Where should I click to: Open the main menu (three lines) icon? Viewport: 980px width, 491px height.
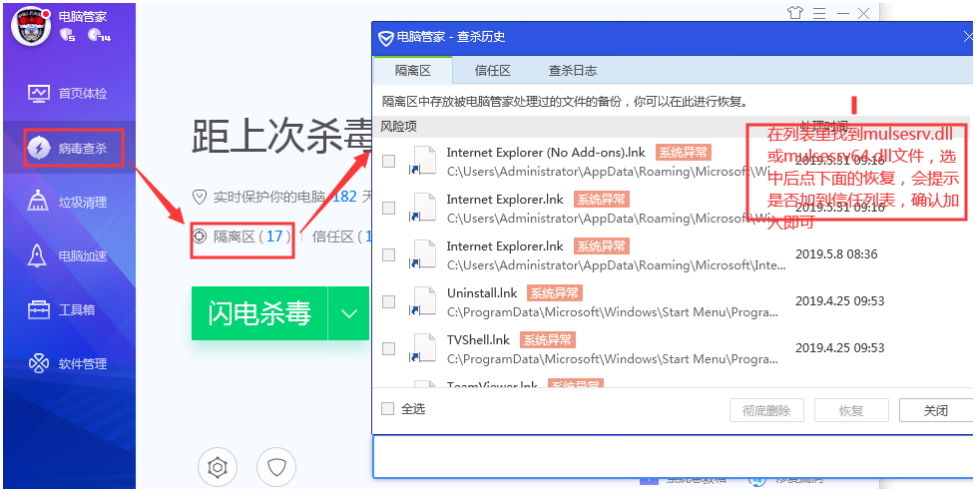[x=819, y=13]
